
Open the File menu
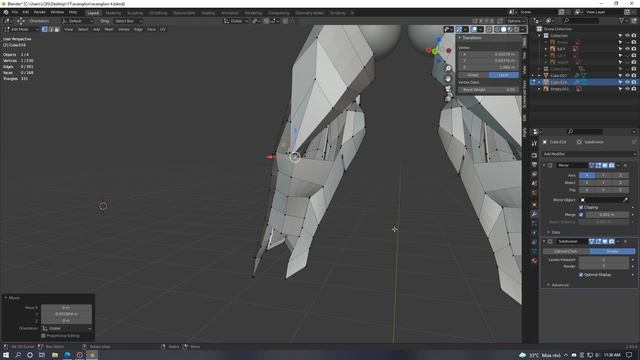(x=15, y=12)
